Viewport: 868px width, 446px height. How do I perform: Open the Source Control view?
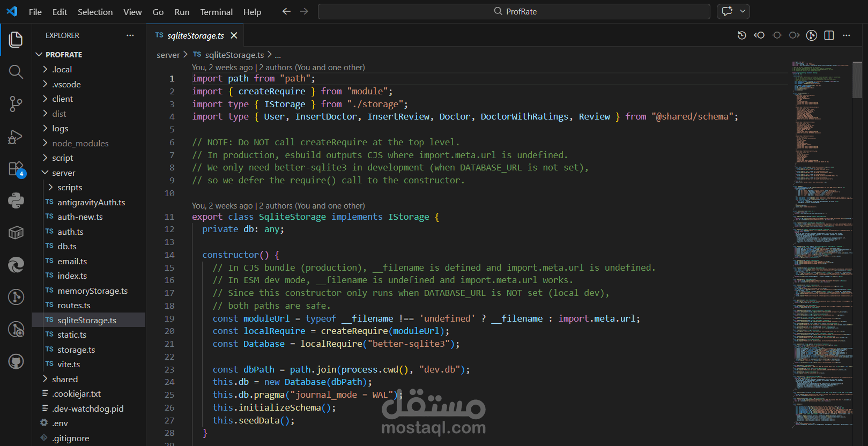coord(16,104)
